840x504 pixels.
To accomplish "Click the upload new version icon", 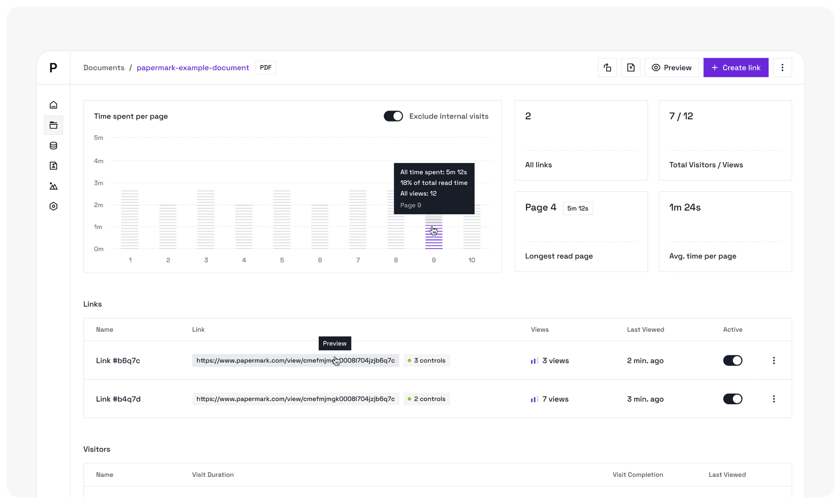I will [x=631, y=68].
